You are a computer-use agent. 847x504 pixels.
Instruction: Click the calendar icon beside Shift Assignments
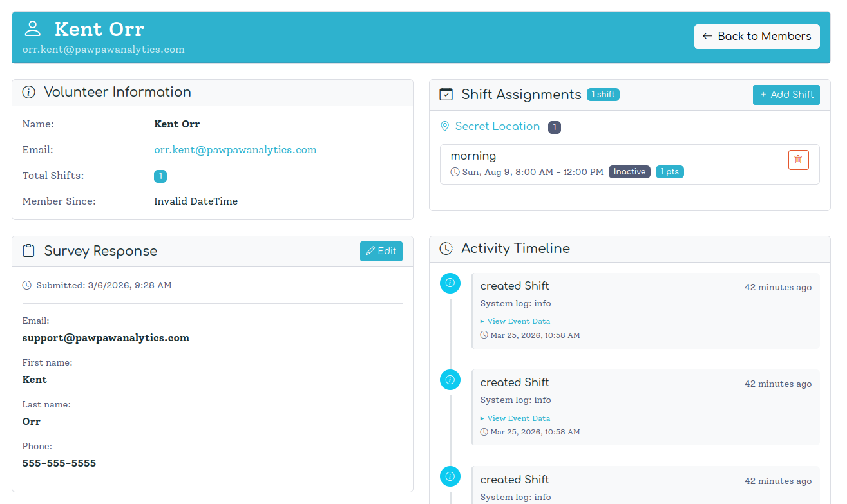pos(446,94)
